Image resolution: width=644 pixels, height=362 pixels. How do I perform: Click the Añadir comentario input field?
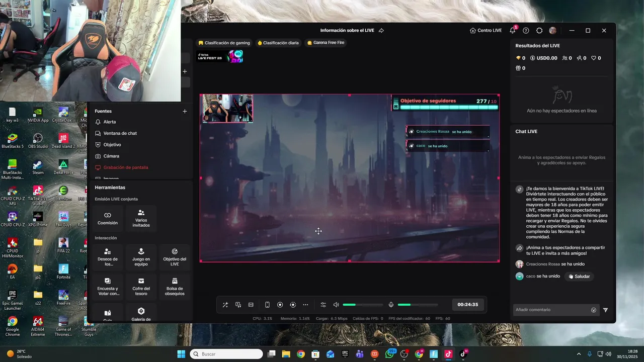[x=552, y=310]
